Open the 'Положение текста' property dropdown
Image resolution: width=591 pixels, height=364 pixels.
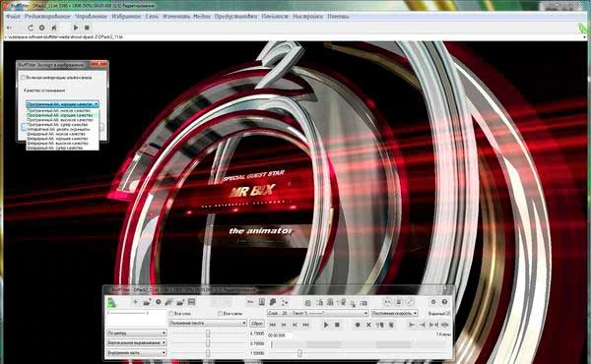click(x=208, y=324)
